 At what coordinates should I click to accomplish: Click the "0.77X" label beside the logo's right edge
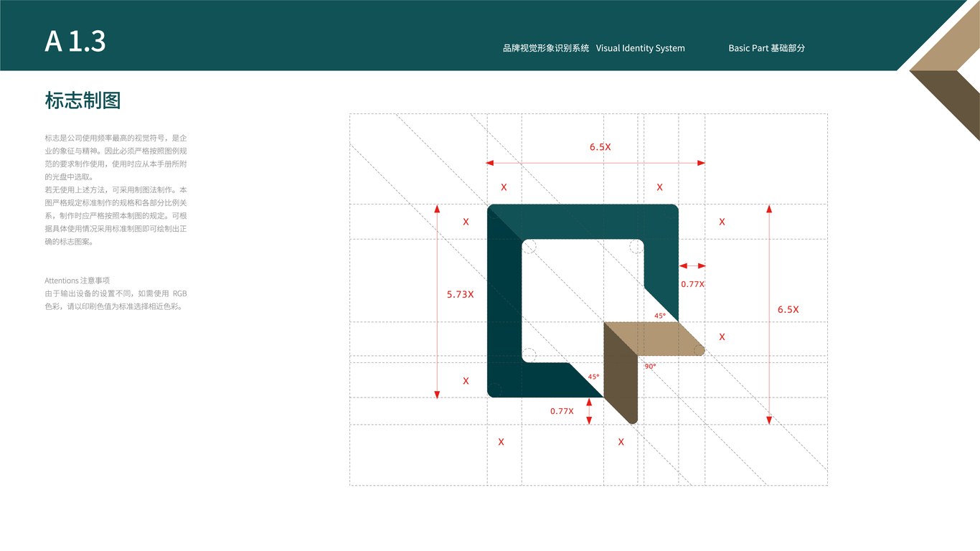coord(692,284)
